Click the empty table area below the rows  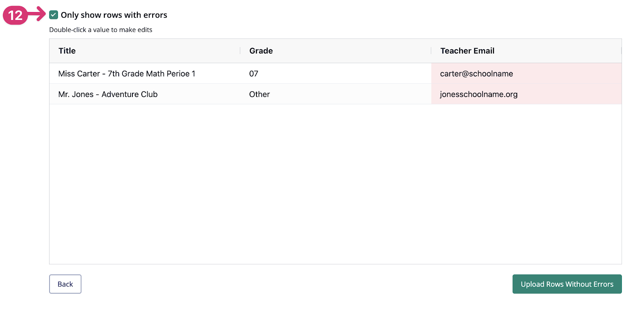(x=335, y=184)
